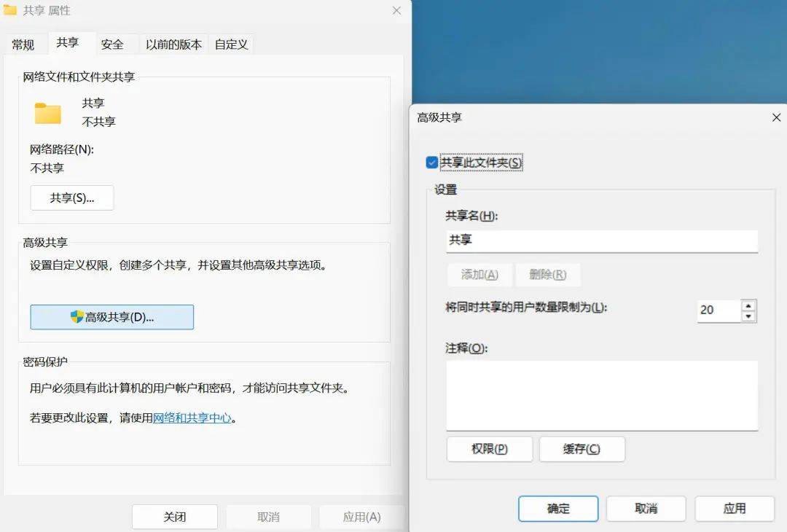
Task: Click the 设置自定义权限 description text
Action: (x=179, y=265)
